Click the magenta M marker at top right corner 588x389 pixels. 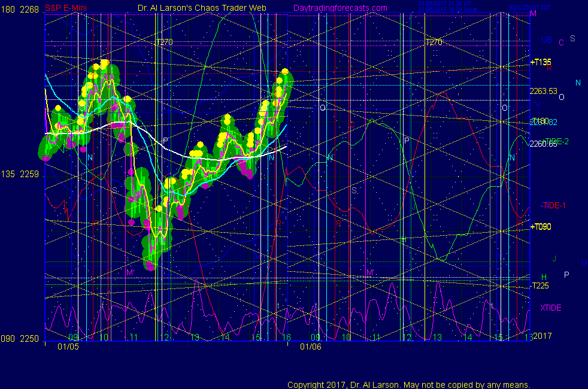(533, 13)
